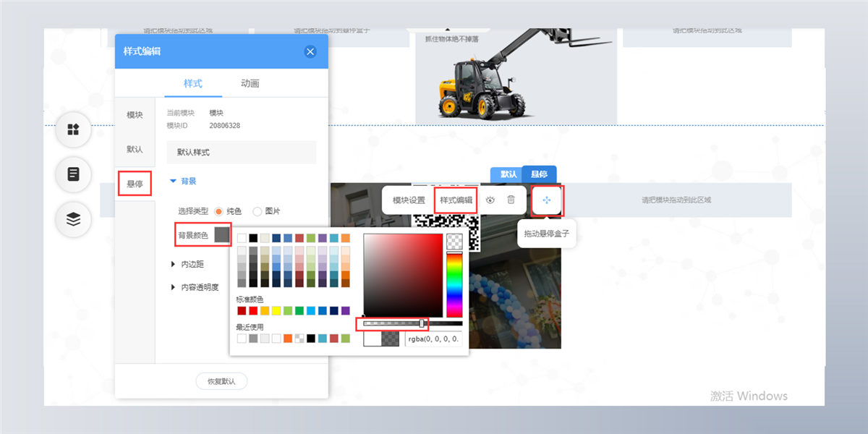Switch to the 动画 tab
This screenshot has height=434, width=868.
[250, 83]
